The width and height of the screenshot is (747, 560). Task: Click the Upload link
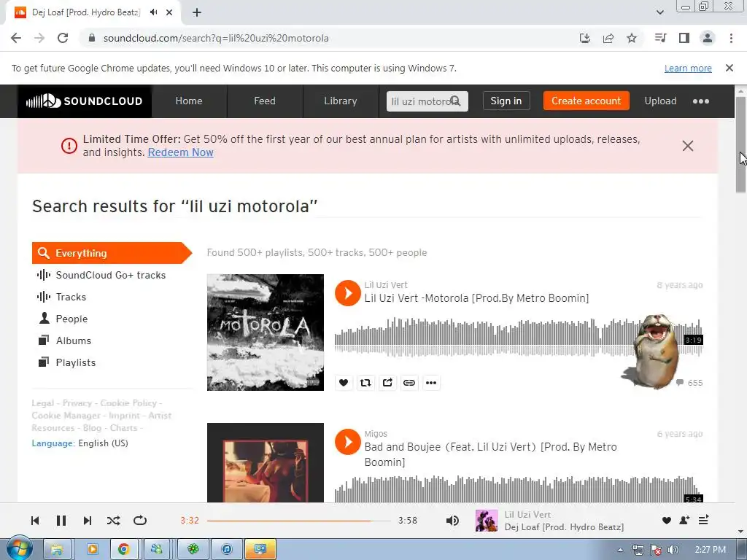[660, 101]
